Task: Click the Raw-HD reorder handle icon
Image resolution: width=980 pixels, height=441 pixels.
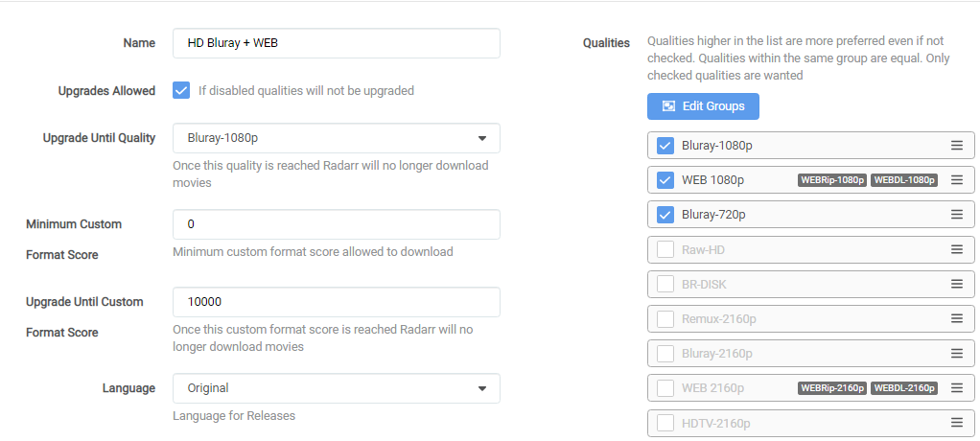Action: click(956, 249)
